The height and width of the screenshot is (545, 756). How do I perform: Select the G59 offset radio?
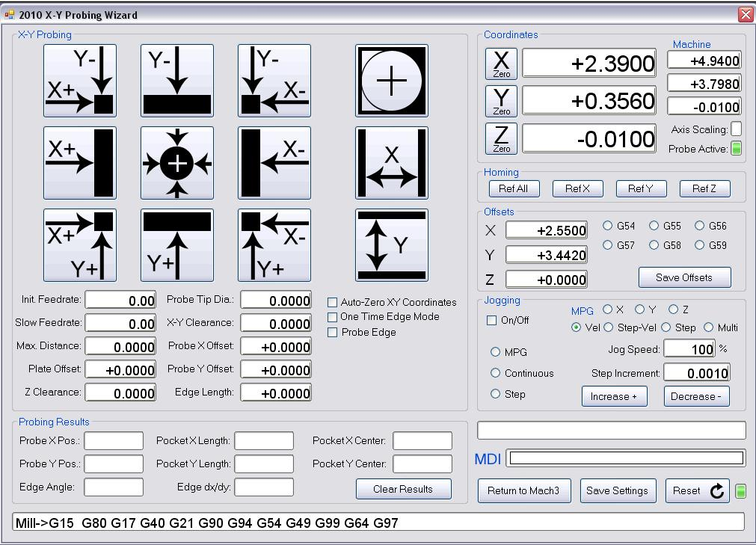[700, 244]
